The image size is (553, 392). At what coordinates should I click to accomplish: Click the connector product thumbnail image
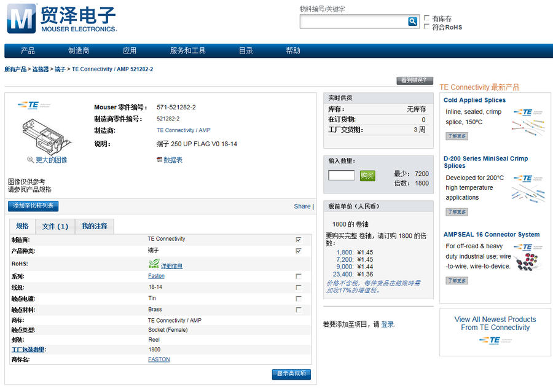point(46,136)
